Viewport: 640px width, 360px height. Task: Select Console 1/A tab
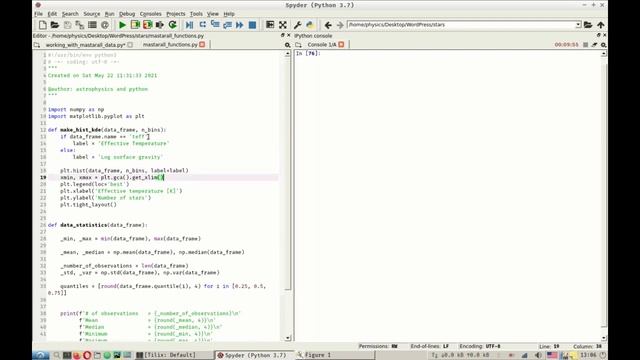pos(322,45)
